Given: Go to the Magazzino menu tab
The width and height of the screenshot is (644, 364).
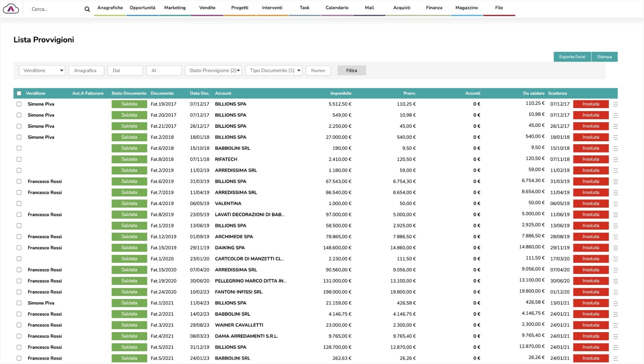Looking at the screenshot, I should (467, 8).
